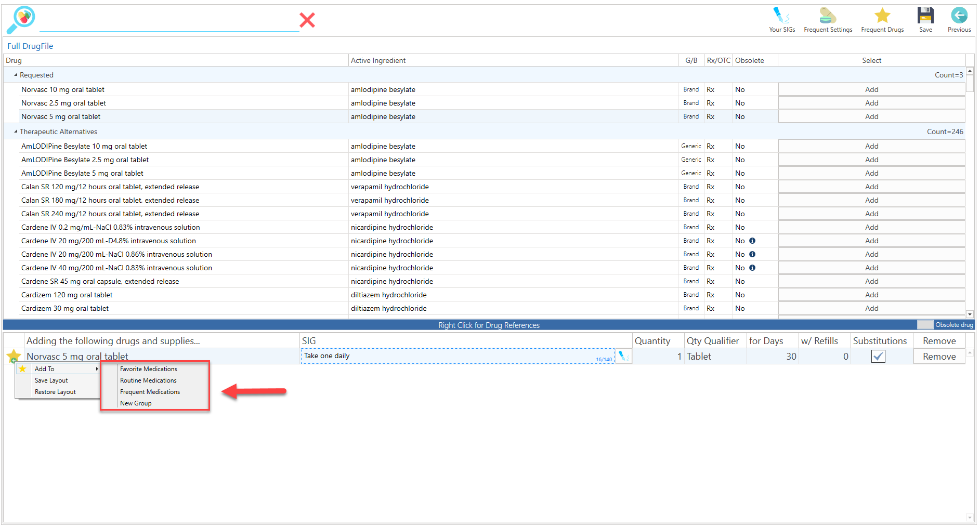This screenshot has width=980, height=526.
Task: Select Frequent Medications in the submenu
Action: click(150, 392)
